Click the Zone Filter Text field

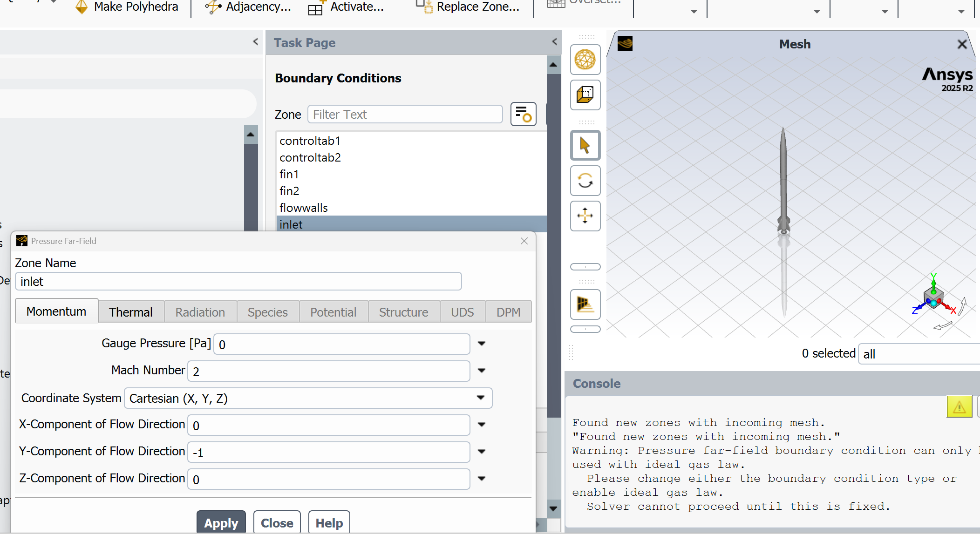coord(405,115)
